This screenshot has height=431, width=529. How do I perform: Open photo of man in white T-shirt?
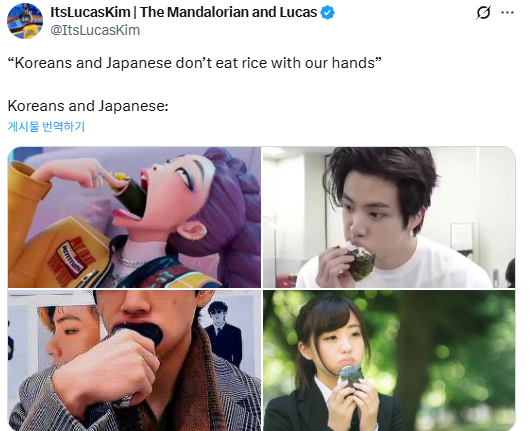coord(389,217)
